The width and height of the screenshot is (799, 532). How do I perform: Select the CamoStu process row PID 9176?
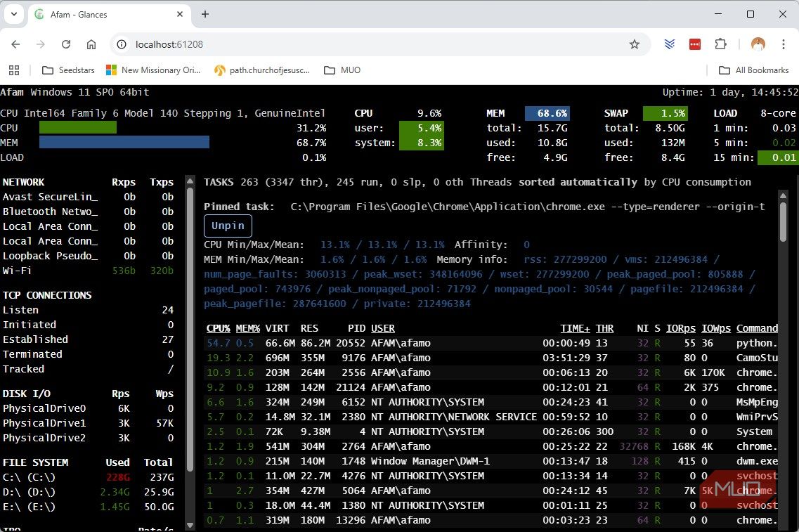click(492, 358)
